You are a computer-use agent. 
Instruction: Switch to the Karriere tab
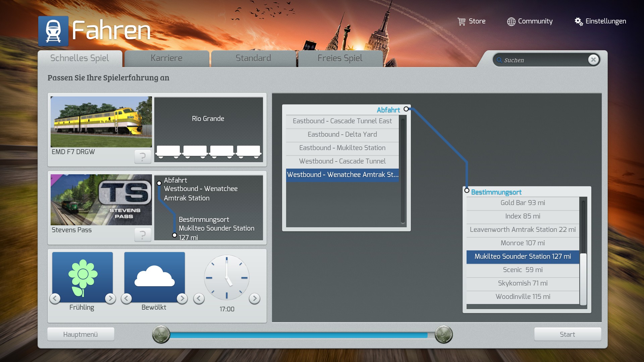tap(166, 58)
